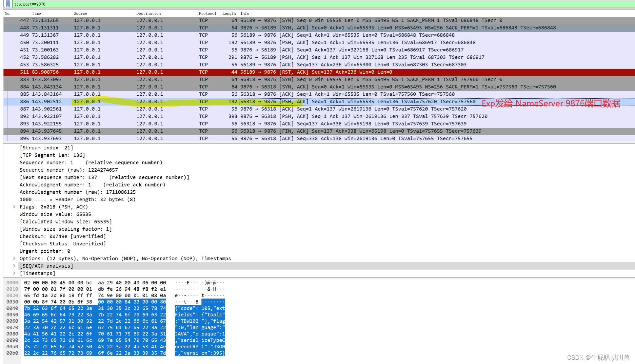Select the Checksum: 0x749e detail line
The height and width of the screenshot is (364, 635).
63,236
